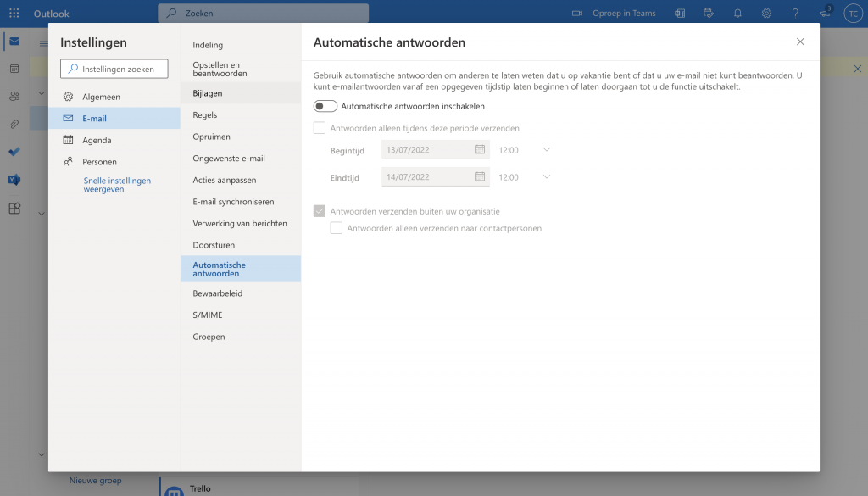Image resolution: width=868 pixels, height=496 pixels.
Task: Click the Eindtijd date field 14/07/2022
Action: tap(435, 176)
